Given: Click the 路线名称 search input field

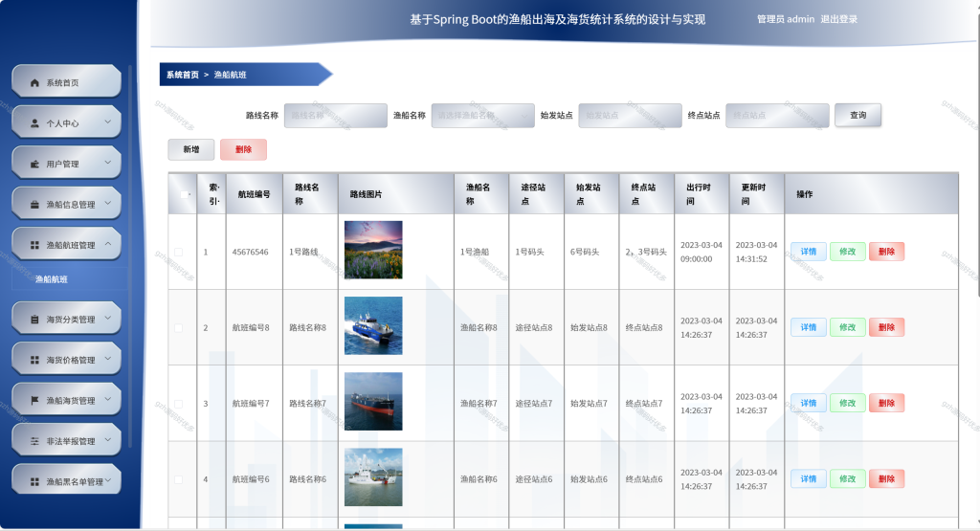Looking at the screenshot, I should 336,116.
